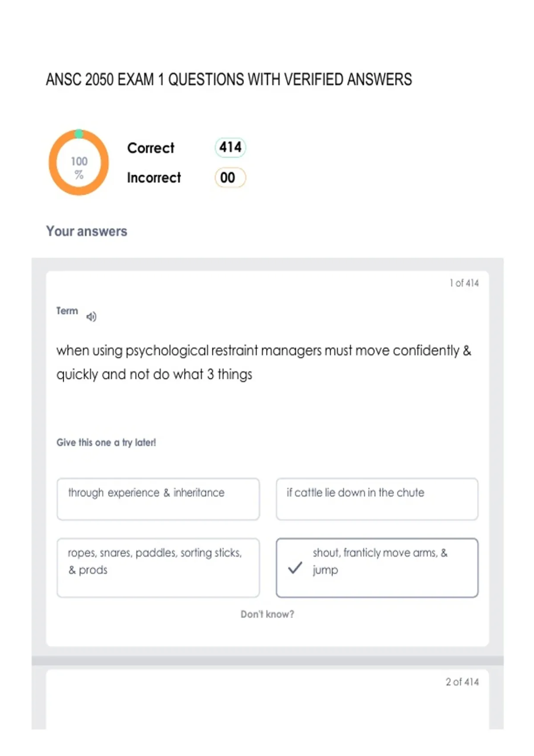Click the exam title heading
This screenshot has width=534, height=756.
pyautogui.click(x=229, y=80)
